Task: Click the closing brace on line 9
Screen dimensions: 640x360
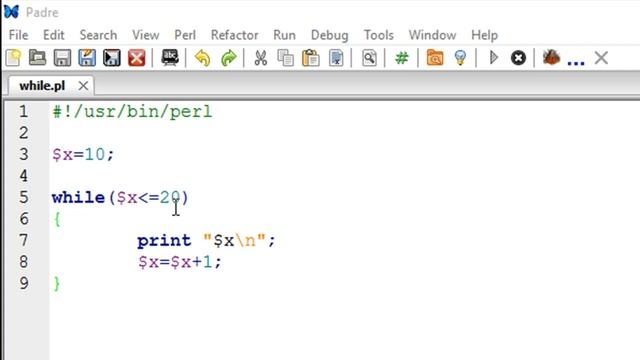Action: 57,284
